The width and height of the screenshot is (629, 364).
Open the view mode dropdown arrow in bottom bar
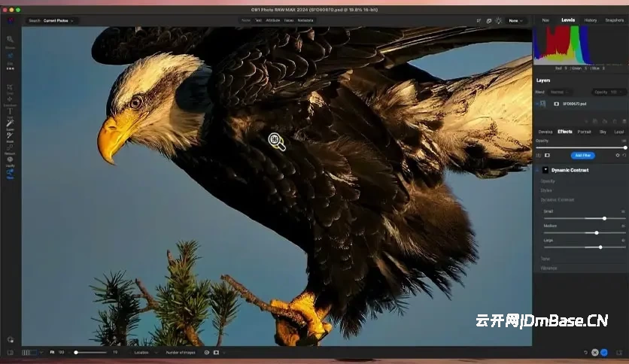pos(41,353)
